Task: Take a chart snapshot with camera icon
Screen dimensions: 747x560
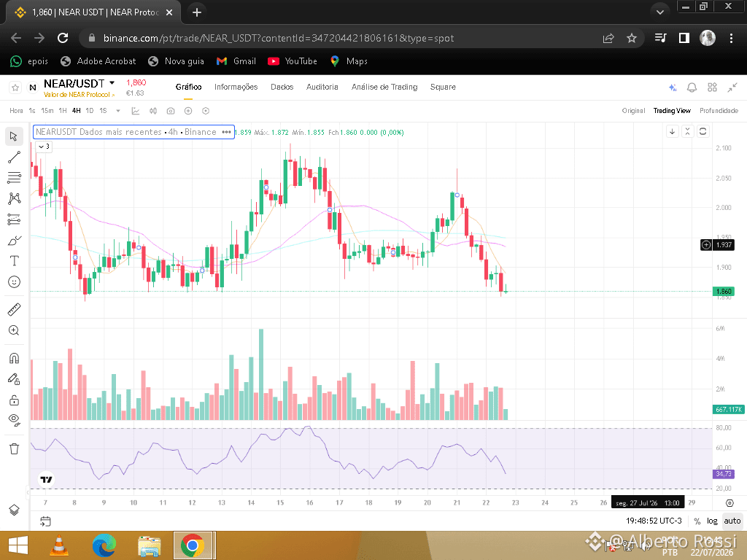Action: tap(171, 111)
